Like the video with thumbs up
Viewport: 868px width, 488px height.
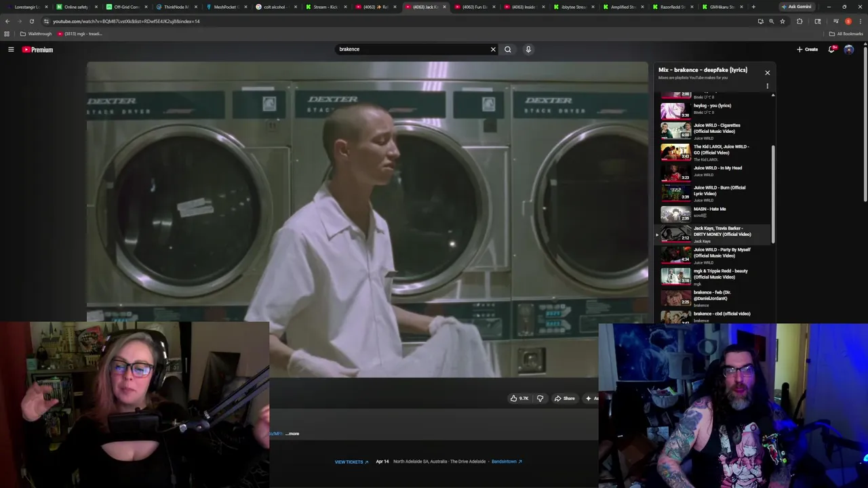[519, 399]
